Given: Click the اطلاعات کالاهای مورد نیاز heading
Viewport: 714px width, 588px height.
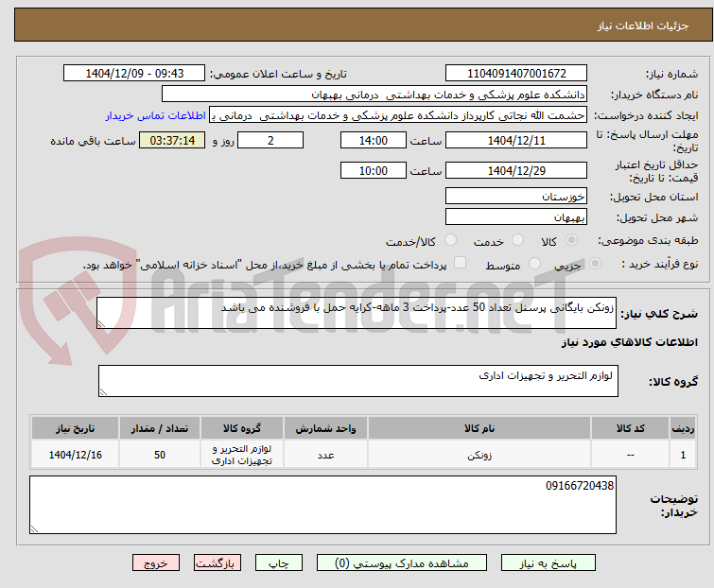Looking at the screenshot, I should [x=629, y=342].
